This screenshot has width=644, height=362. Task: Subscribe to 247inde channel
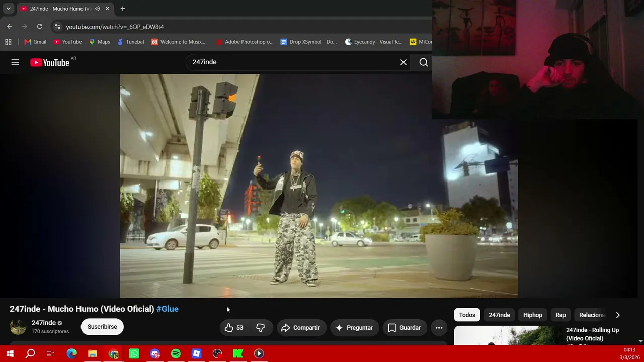[102, 327]
